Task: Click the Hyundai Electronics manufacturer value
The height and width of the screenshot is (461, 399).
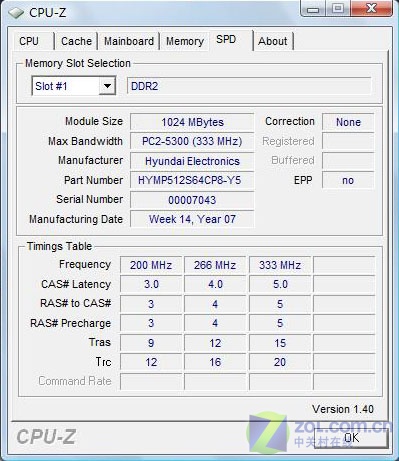Action: [192, 161]
